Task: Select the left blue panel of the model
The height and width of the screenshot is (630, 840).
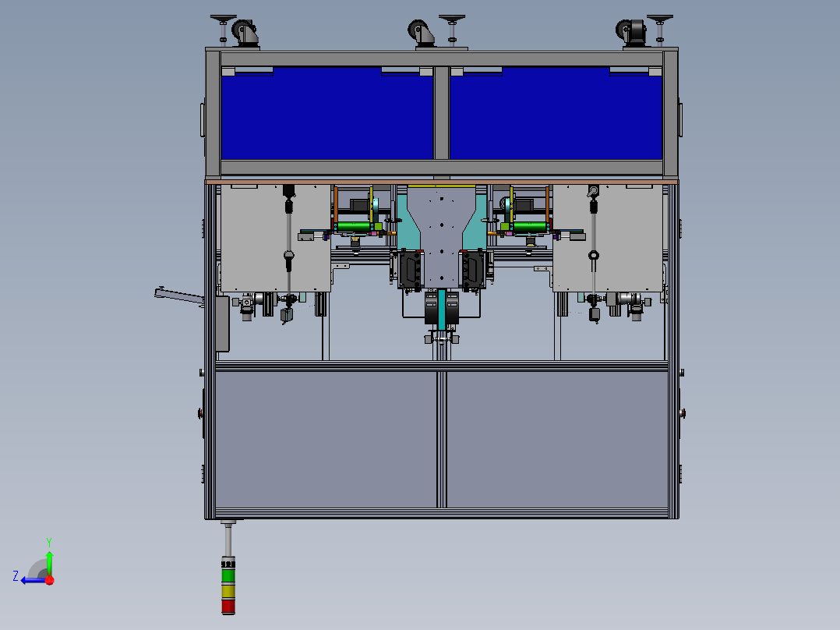Action: tap(326, 116)
